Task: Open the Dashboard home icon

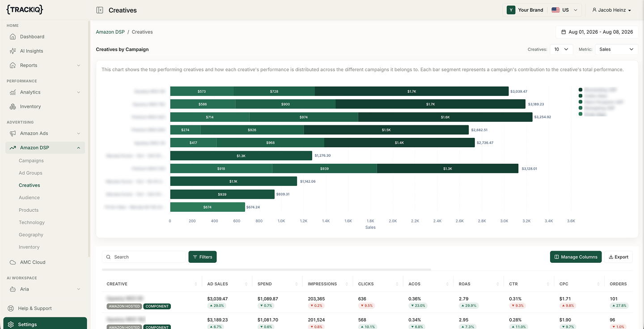Action: coord(13,37)
